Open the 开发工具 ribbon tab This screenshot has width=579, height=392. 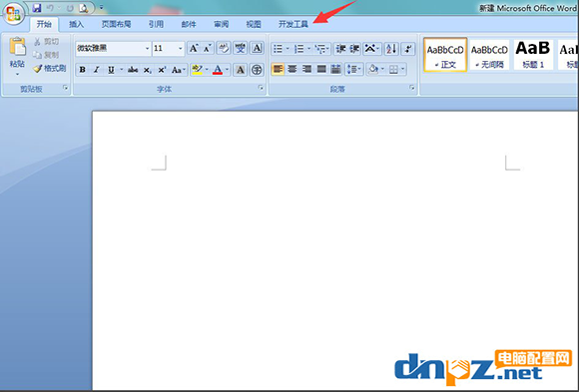click(x=293, y=24)
